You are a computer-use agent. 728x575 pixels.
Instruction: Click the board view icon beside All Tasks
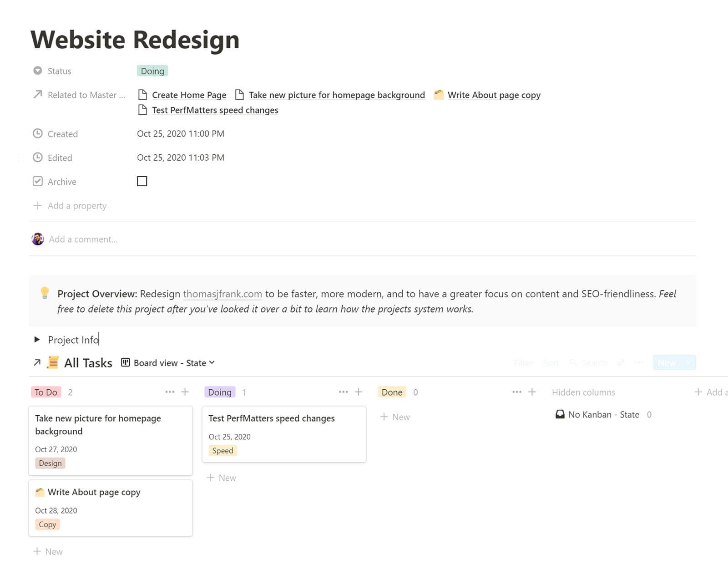click(125, 362)
